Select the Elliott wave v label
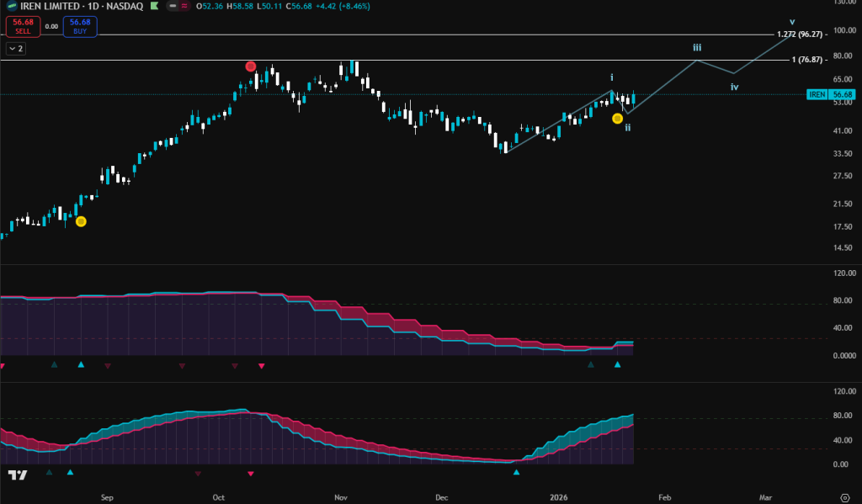Viewport: 862px width, 504px height. click(x=792, y=22)
